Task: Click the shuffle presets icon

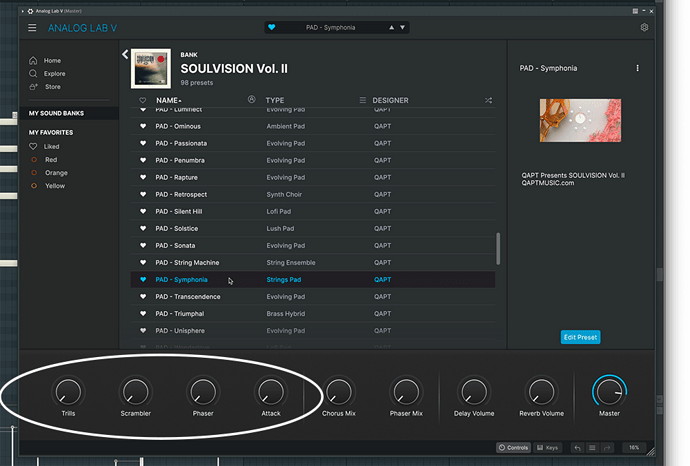Action: pos(488,100)
